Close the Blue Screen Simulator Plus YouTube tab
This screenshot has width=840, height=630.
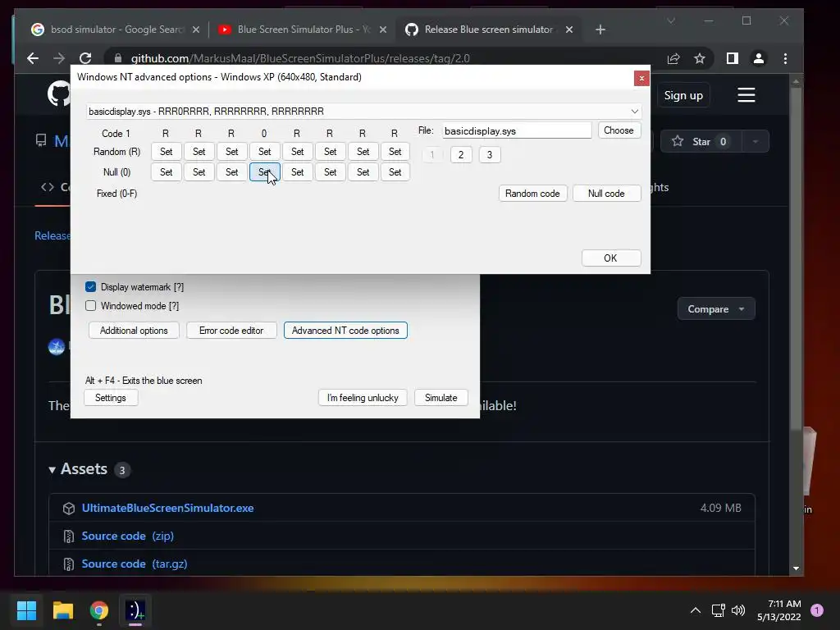[383, 30]
